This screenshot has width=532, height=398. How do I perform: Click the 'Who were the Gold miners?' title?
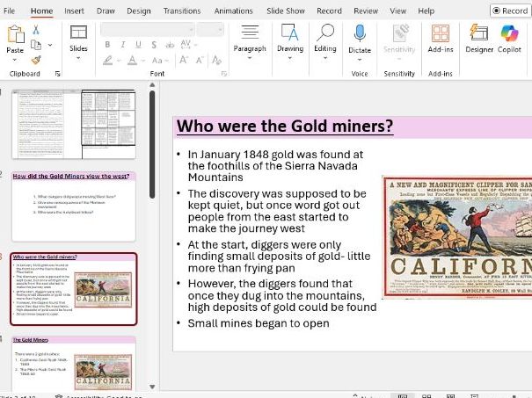click(x=285, y=127)
